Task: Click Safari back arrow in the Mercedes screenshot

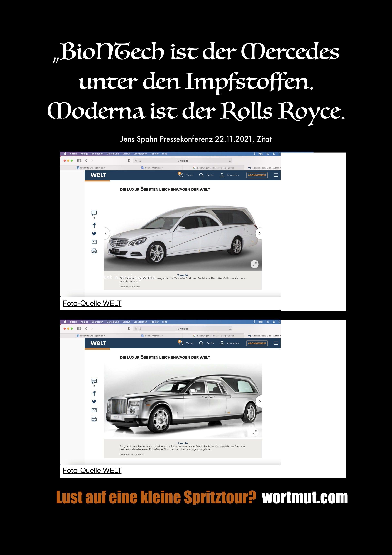Action: click(86, 161)
